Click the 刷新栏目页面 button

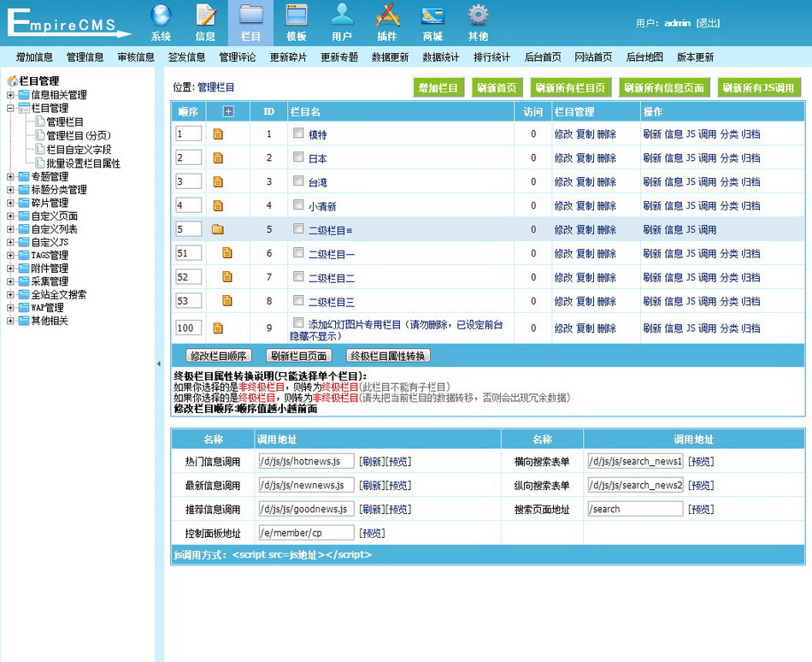point(299,356)
